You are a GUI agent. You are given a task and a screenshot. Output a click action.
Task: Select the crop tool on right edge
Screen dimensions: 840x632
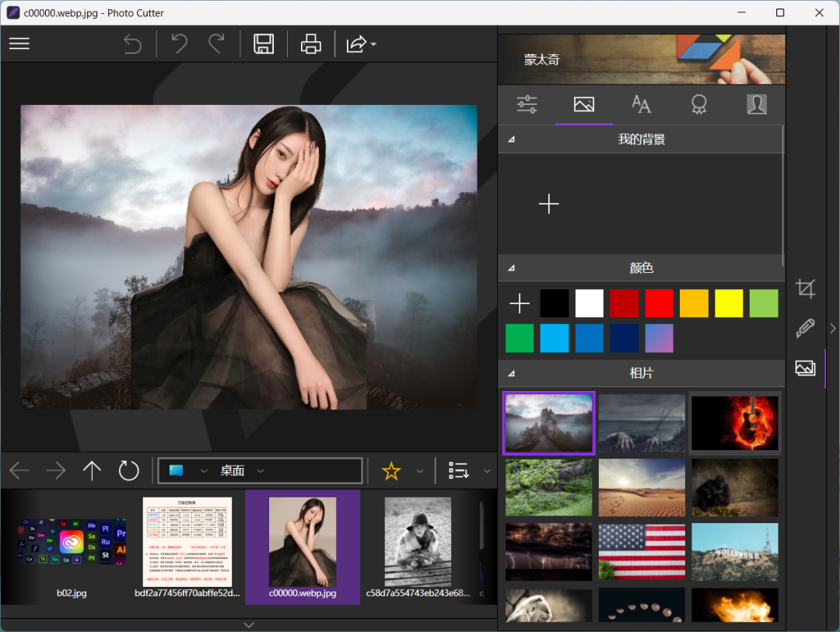805,288
